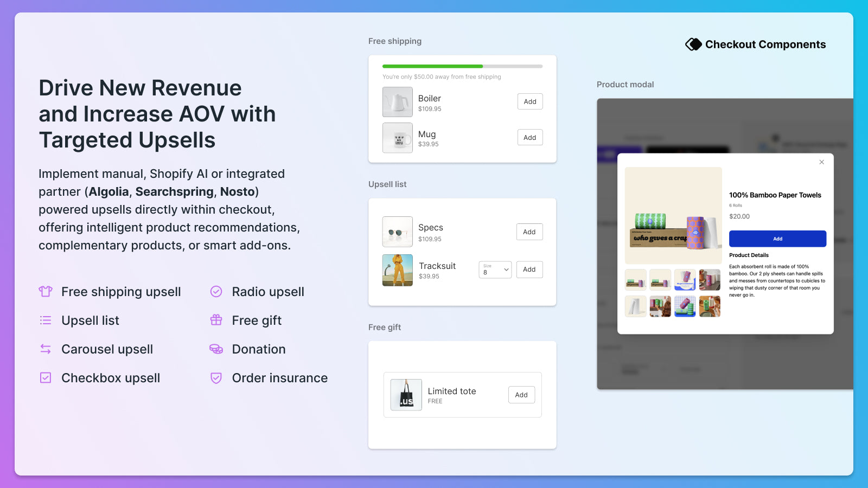Click 'You're only $50.00 away' message
868x488 pixels.
[442, 77]
